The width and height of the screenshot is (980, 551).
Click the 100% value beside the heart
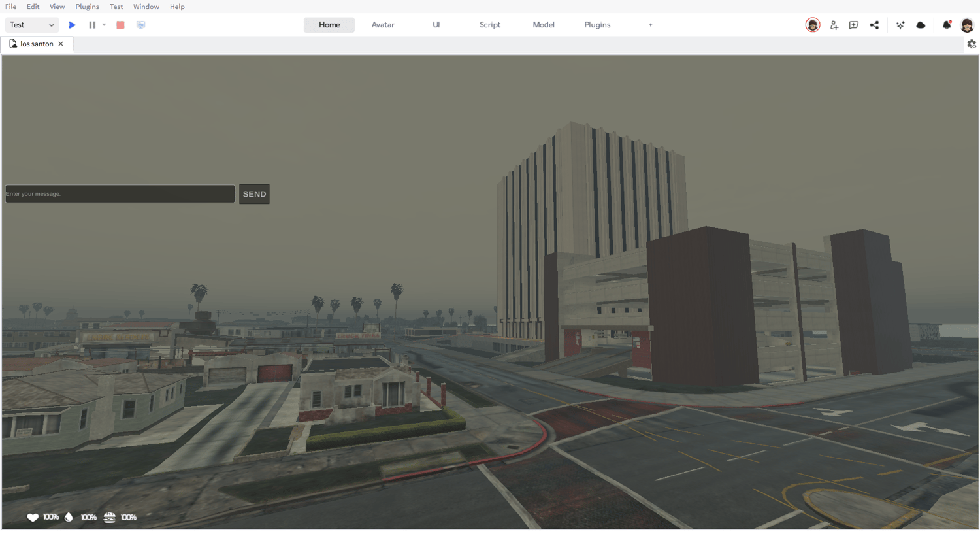point(51,517)
